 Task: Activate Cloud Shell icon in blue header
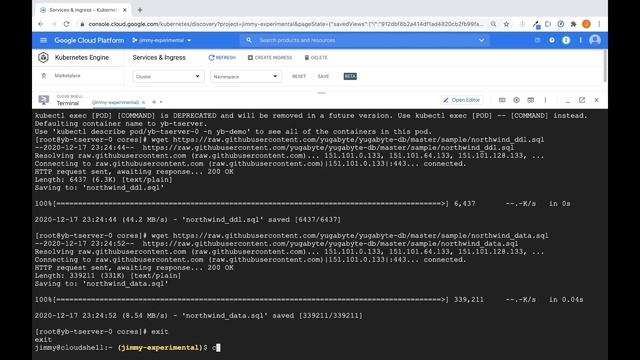coord(537,40)
